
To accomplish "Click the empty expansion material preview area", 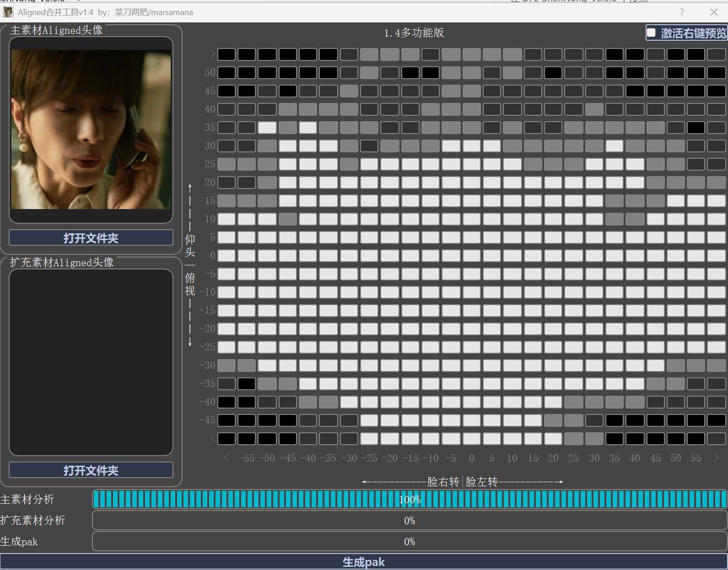I will pos(91,362).
